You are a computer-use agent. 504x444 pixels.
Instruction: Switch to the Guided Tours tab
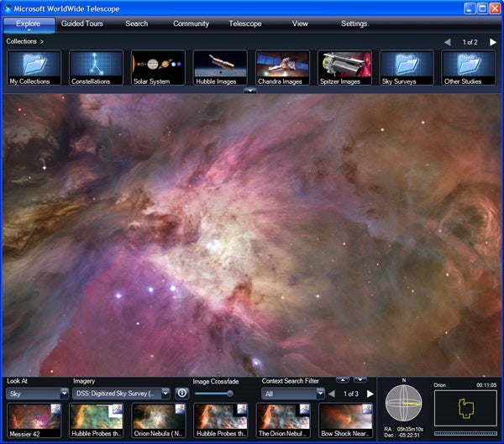pos(82,24)
